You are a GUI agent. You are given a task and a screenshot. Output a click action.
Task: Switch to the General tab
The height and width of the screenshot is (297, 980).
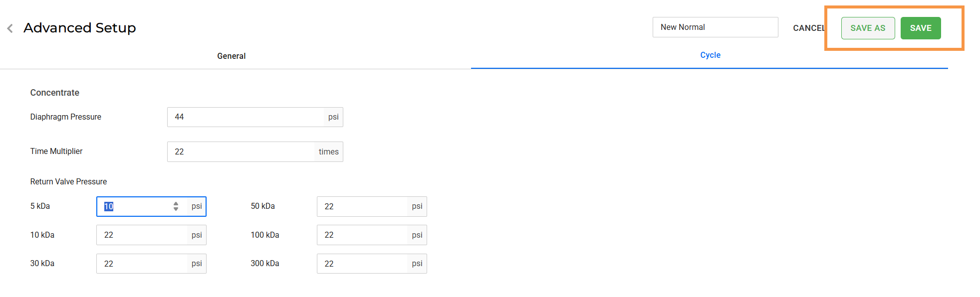coord(231,56)
